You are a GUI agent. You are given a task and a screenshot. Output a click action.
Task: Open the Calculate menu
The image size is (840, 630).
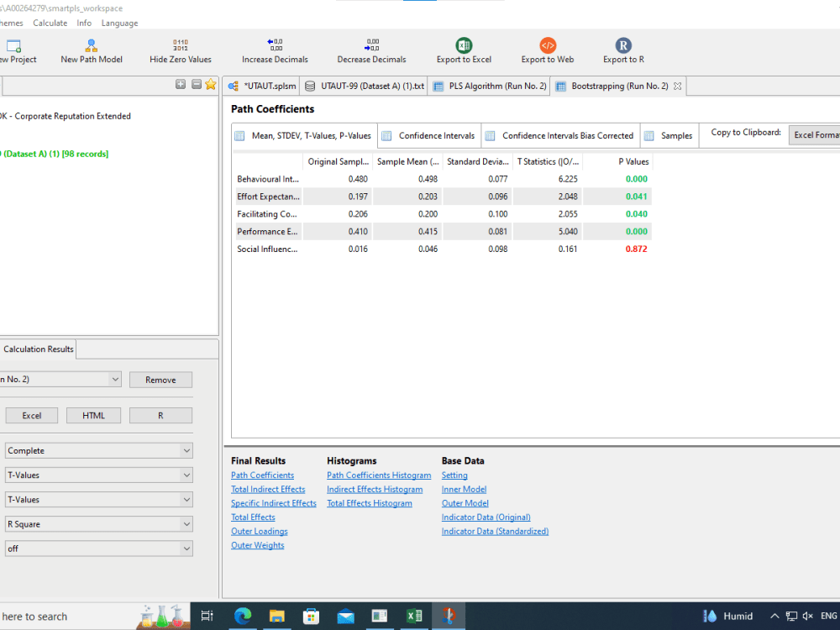(50, 23)
